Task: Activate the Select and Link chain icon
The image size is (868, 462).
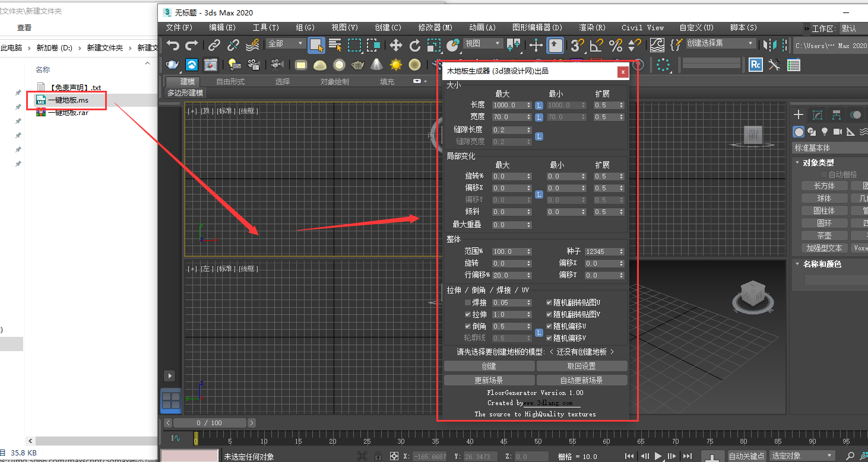Action: tap(214, 44)
